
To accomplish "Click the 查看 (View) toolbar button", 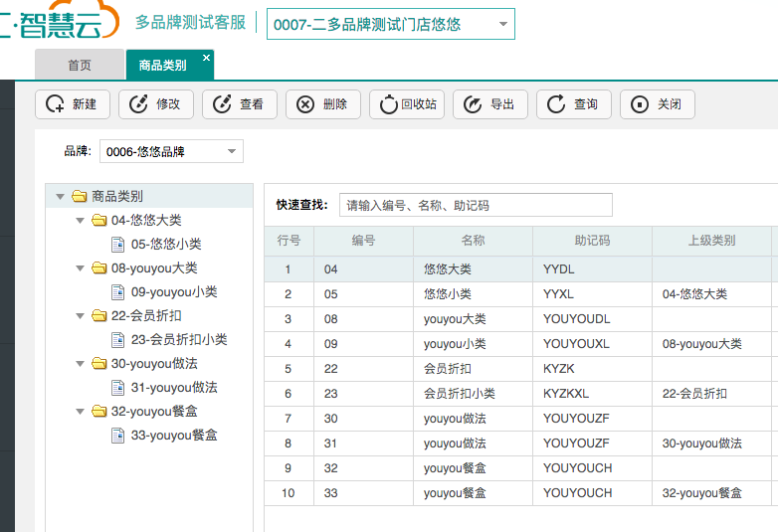I will 240,104.
